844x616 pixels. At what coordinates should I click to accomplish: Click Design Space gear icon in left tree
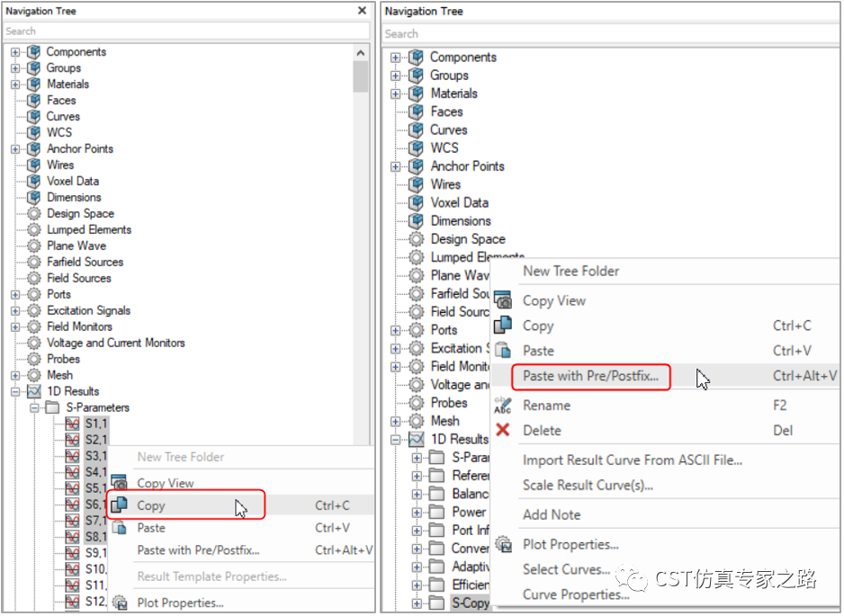pyautogui.click(x=34, y=214)
